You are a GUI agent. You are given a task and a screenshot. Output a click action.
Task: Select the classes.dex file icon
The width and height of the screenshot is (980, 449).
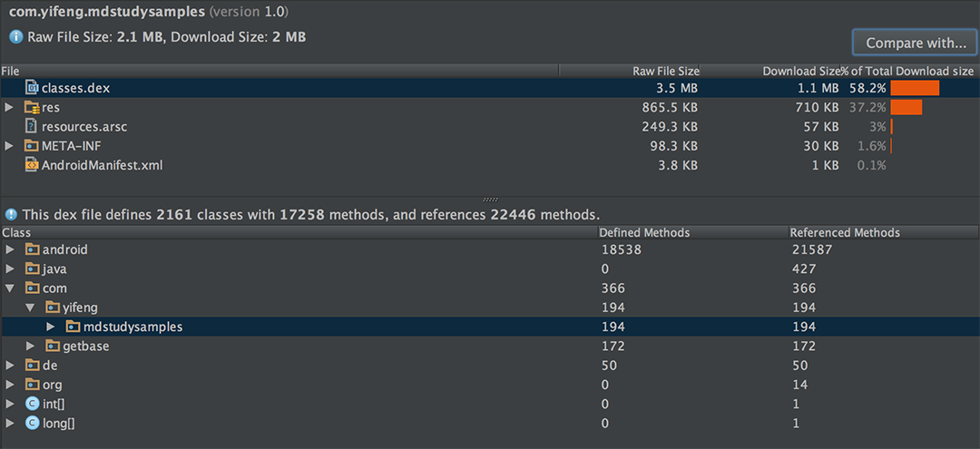point(31,88)
